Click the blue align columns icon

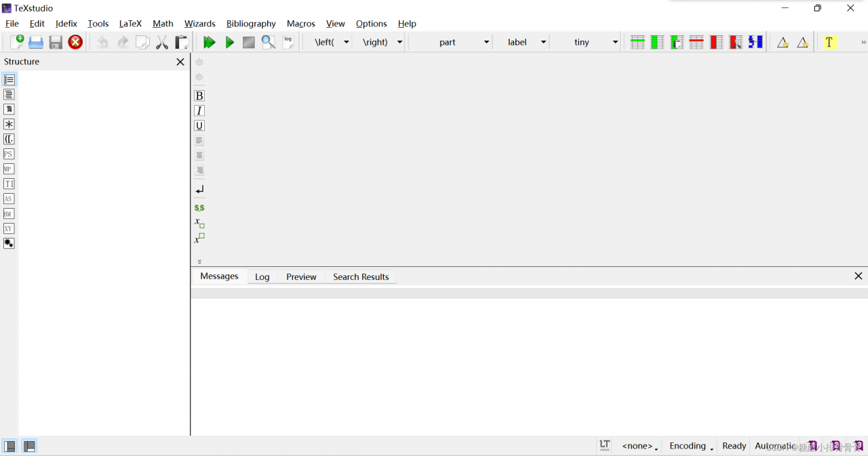click(755, 42)
